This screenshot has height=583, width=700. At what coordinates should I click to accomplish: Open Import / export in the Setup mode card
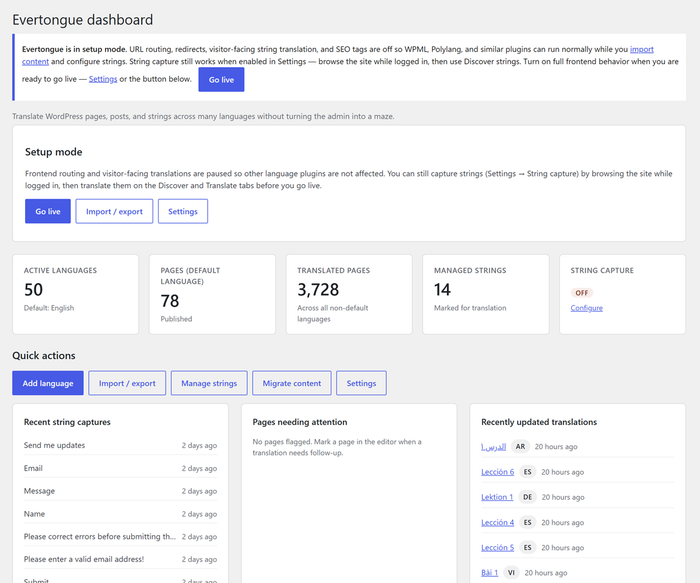(114, 211)
